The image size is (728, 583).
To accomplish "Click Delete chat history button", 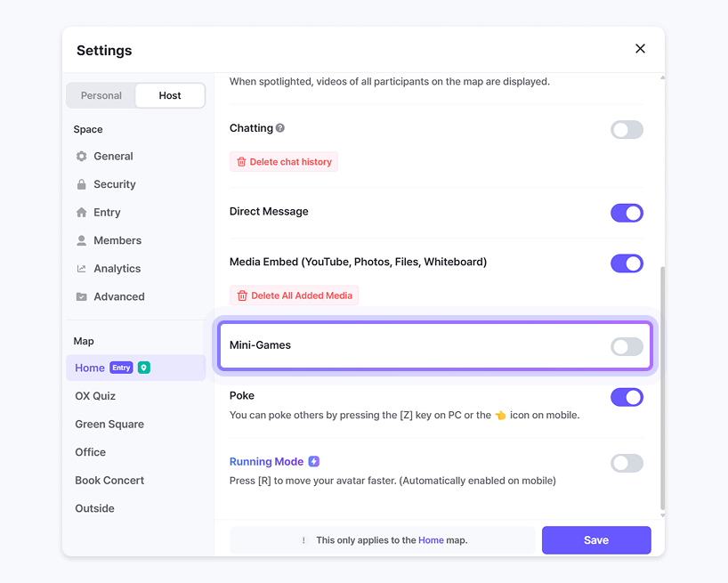I will pyautogui.click(x=284, y=162).
